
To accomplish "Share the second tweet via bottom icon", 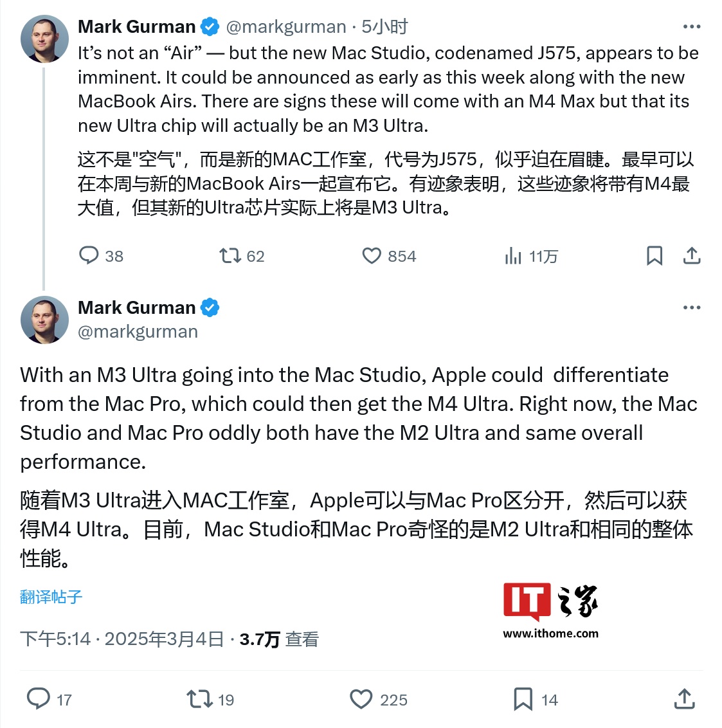I will pyautogui.click(x=685, y=699).
